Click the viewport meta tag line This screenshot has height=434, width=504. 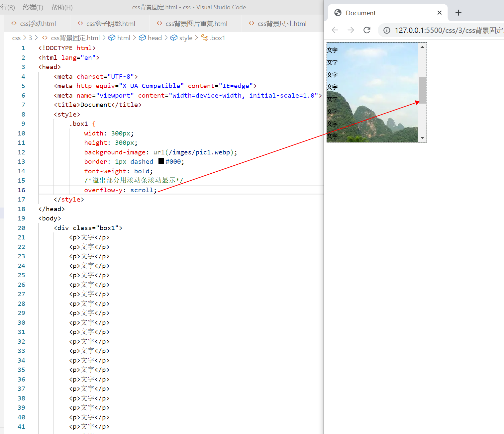click(188, 96)
